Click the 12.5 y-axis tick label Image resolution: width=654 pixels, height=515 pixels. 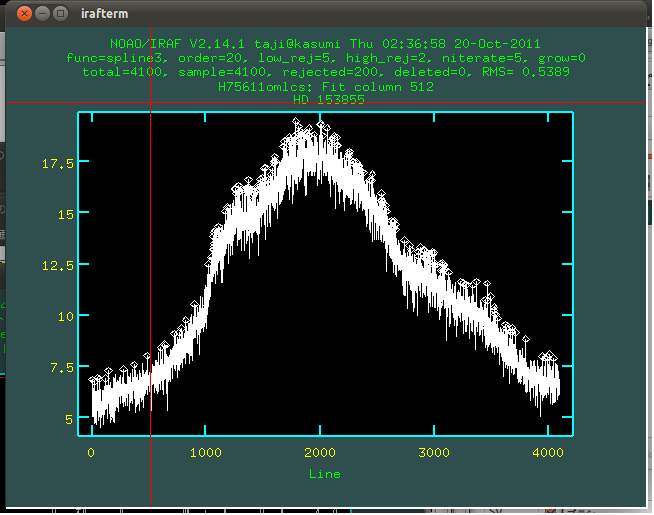[x=57, y=265]
